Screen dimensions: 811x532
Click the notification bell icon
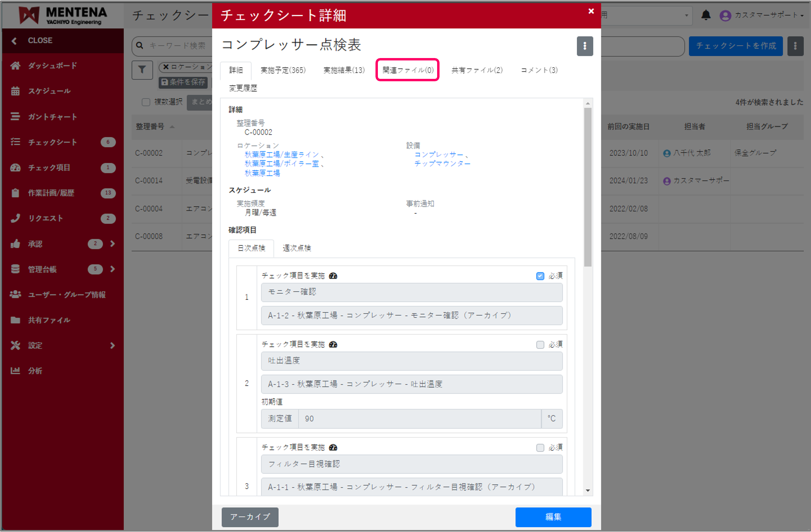point(706,15)
